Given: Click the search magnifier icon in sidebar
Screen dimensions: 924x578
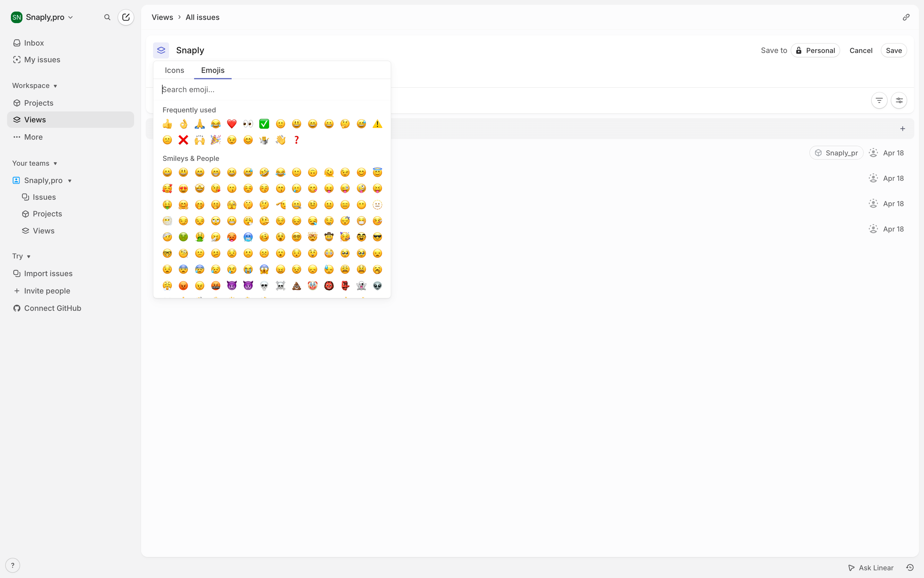Looking at the screenshot, I should tap(107, 17).
